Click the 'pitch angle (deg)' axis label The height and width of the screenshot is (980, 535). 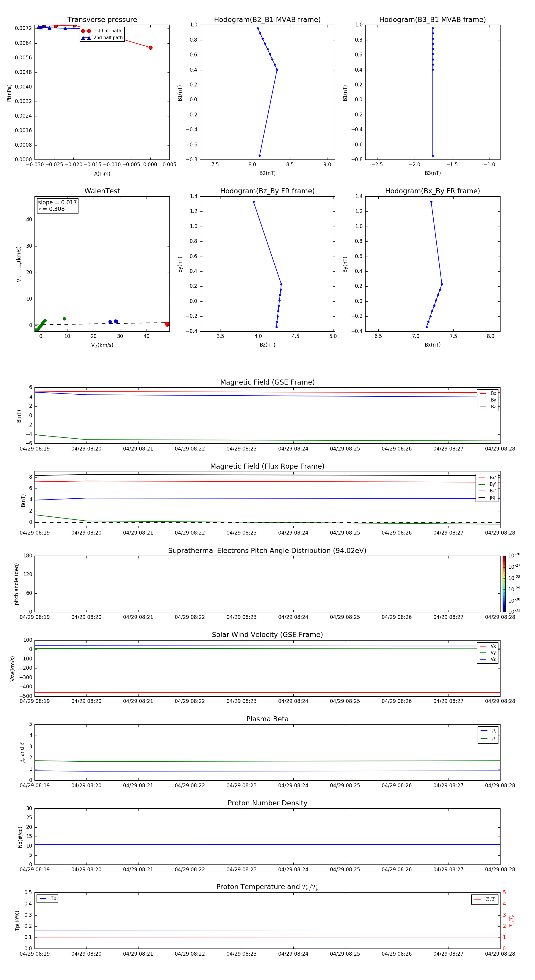tap(16, 584)
